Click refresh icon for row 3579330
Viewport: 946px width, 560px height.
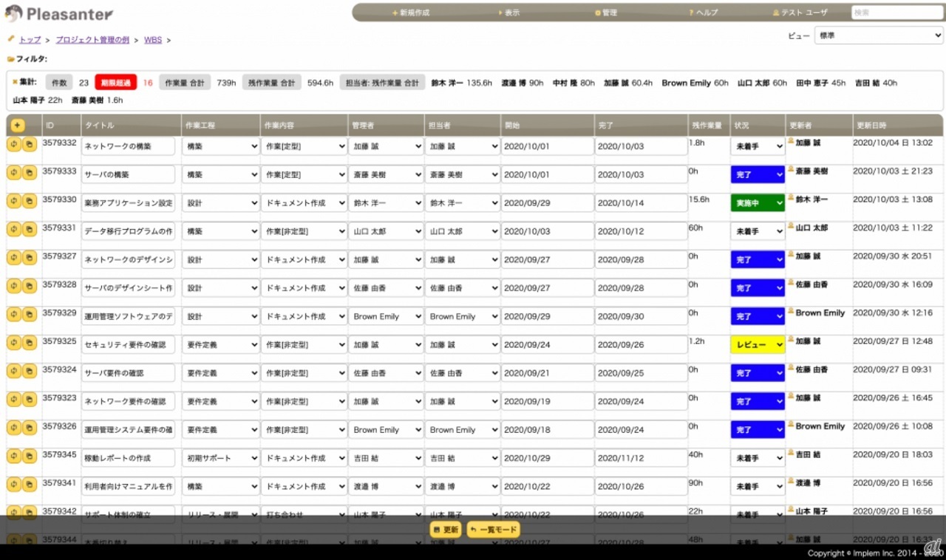[x=14, y=200]
